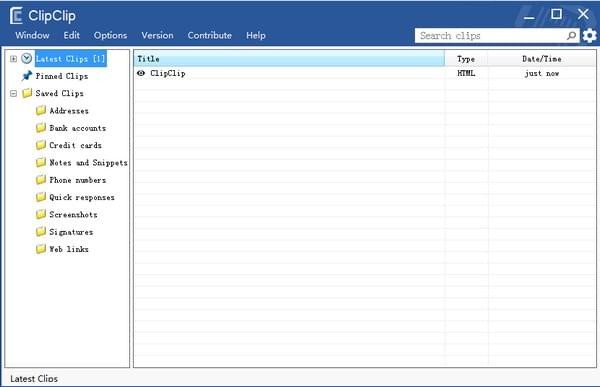
Task: Click the Latest Clips clock icon
Action: coord(26,59)
